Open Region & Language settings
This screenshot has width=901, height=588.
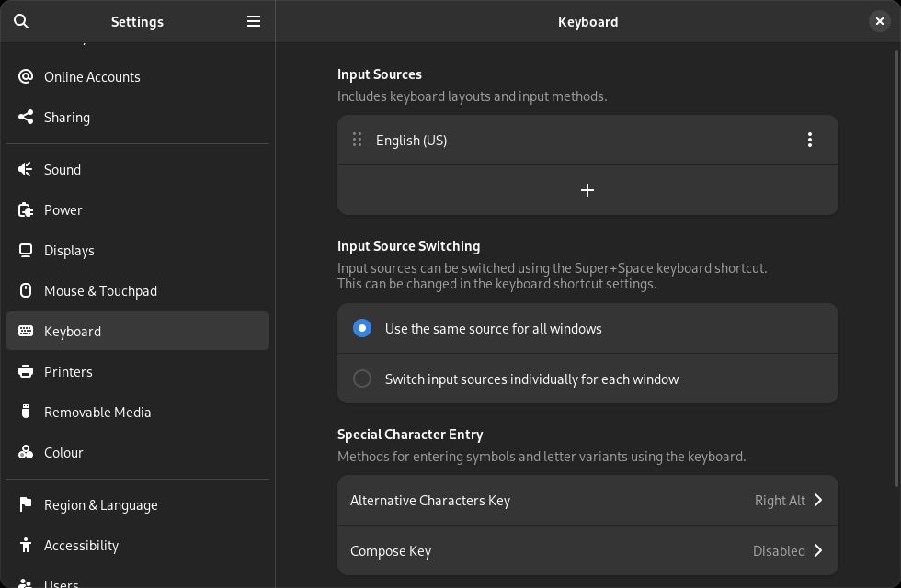pyautogui.click(x=100, y=505)
